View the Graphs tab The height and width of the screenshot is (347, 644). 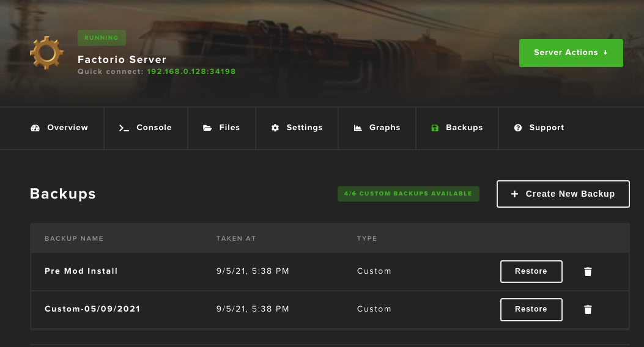(x=377, y=128)
